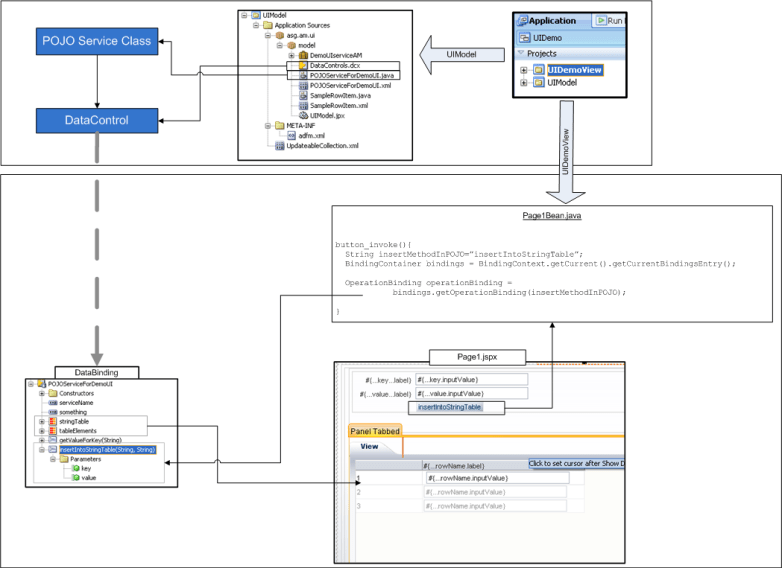Select insertIntoStringTable(String, String) in DataBinding tree
This screenshot has height=568, width=782.
pyautogui.click(x=106, y=450)
